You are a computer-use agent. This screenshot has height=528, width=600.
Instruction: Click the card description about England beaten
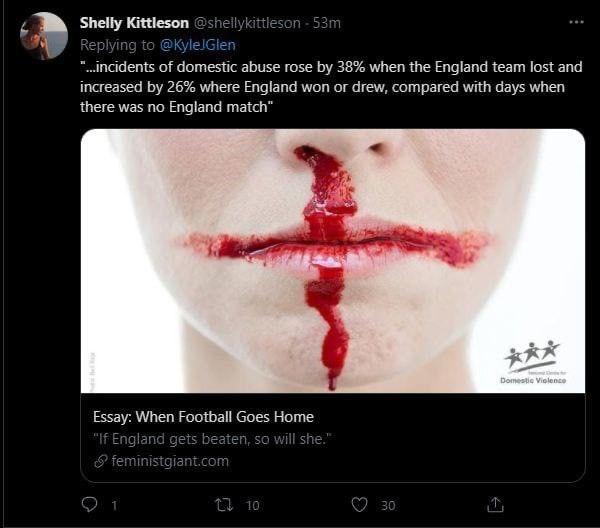pos(212,439)
